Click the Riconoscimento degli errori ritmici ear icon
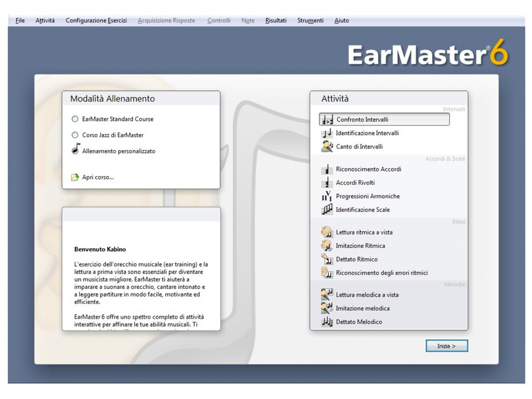This screenshot has width=532, height=399. pos(327,273)
